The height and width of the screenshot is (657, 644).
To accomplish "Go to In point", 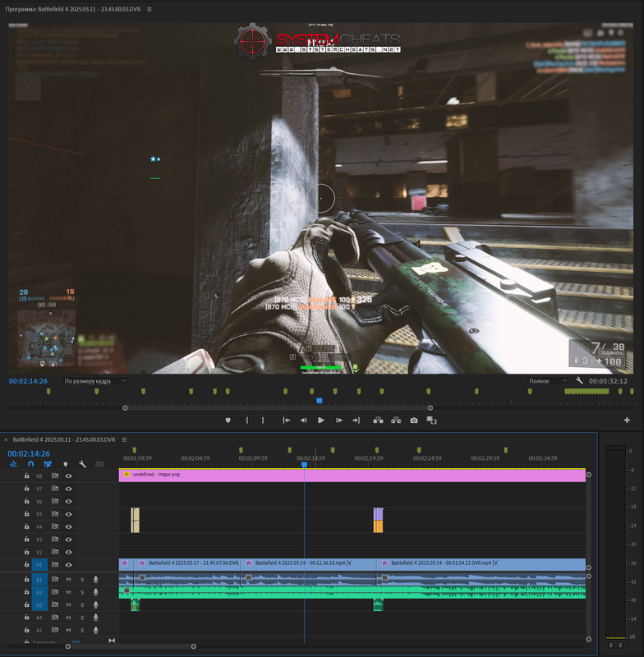I will (286, 420).
